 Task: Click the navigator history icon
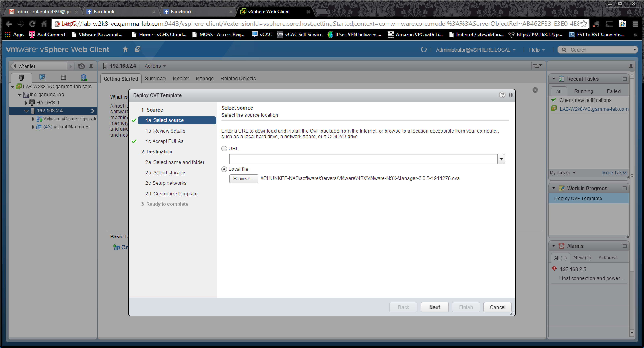pos(81,66)
